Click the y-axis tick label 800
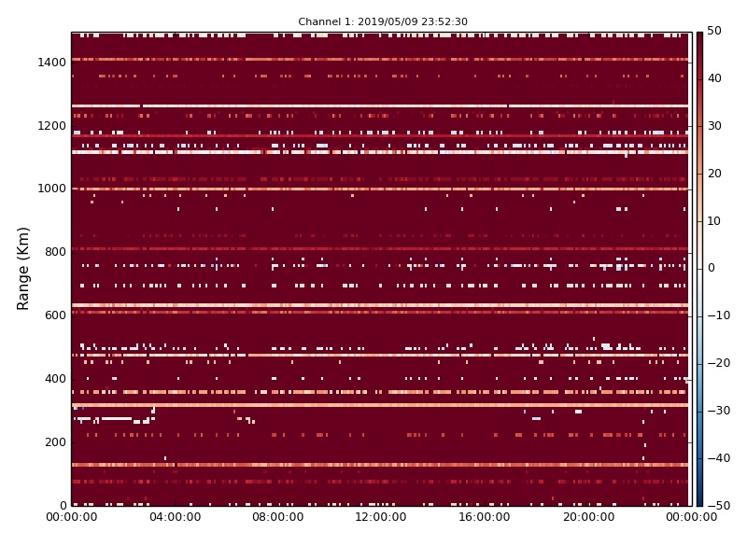This screenshot has width=747, height=560. tap(55, 252)
